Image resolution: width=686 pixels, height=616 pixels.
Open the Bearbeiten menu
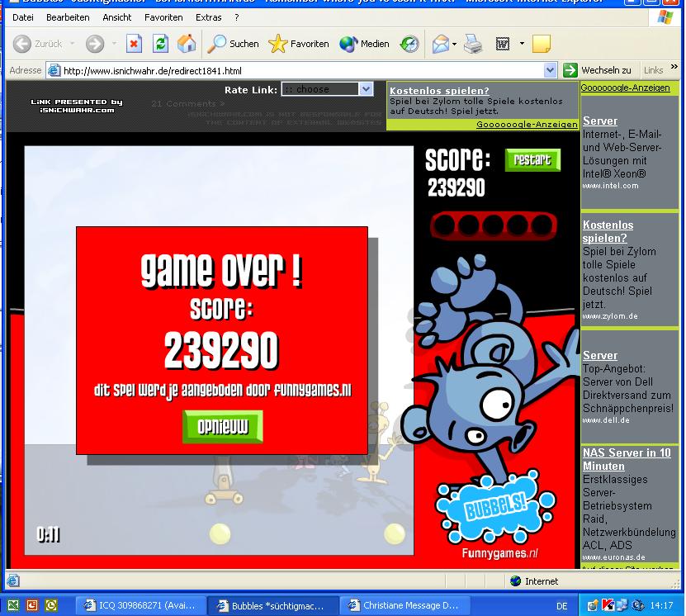pos(68,17)
